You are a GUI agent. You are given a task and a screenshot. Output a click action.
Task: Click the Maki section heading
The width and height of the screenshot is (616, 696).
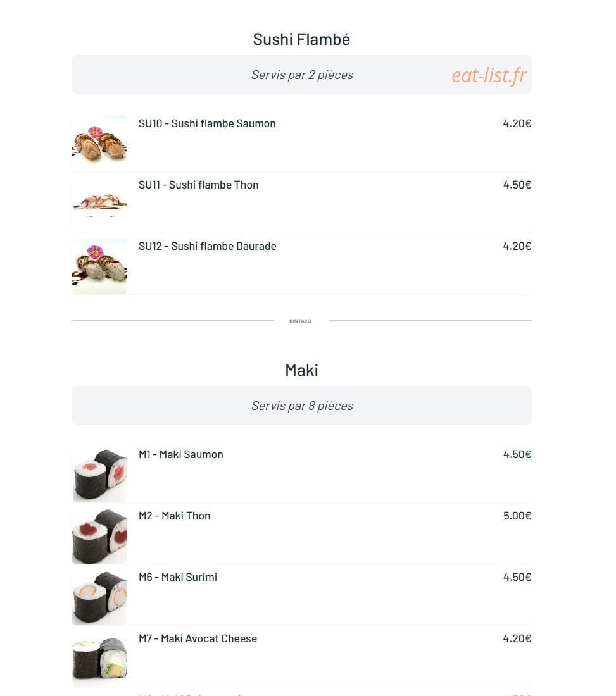[x=301, y=370]
